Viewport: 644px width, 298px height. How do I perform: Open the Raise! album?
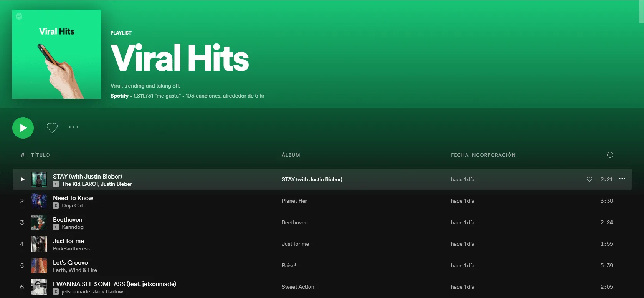click(289, 265)
